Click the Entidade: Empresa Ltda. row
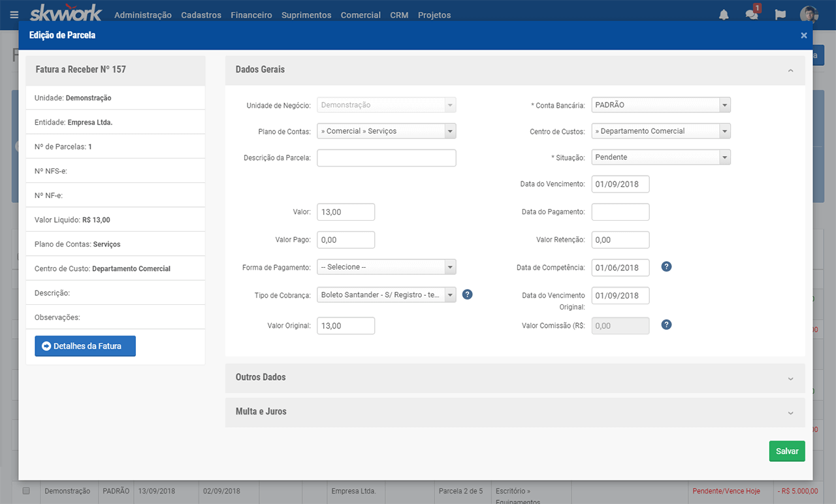The width and height of the screenshot is (836, 504). coord(116,122)
